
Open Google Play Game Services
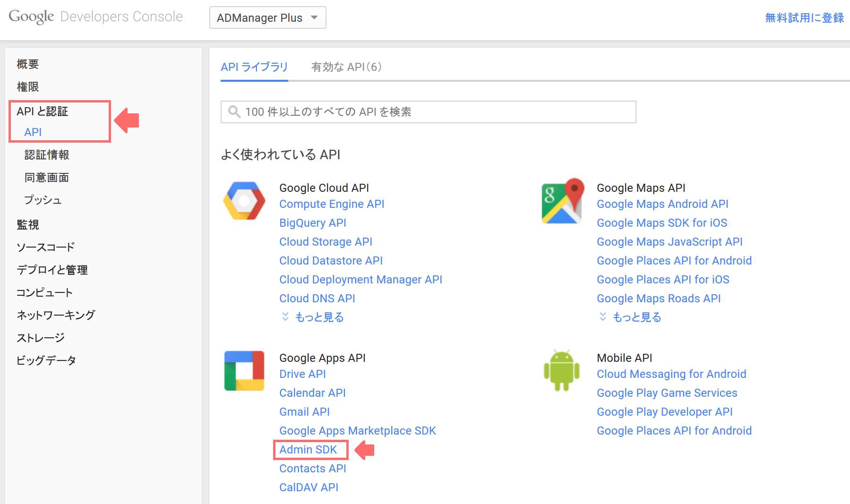(666, 393)
